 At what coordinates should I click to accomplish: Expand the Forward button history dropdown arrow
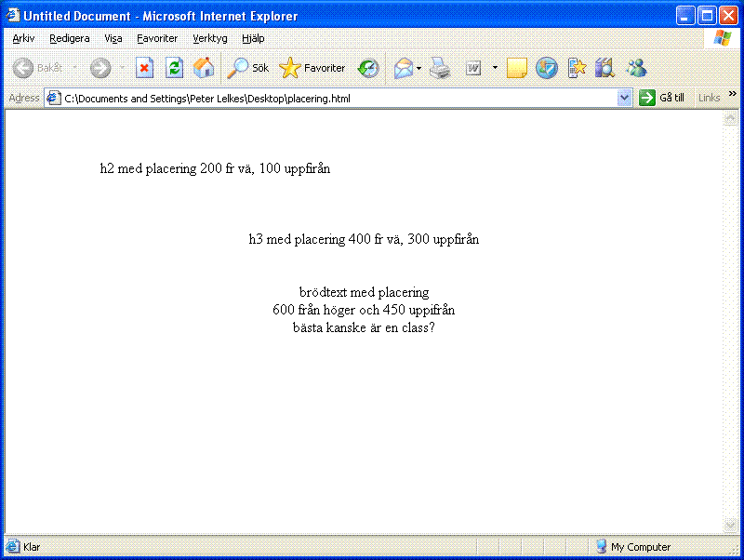(123, 68)
